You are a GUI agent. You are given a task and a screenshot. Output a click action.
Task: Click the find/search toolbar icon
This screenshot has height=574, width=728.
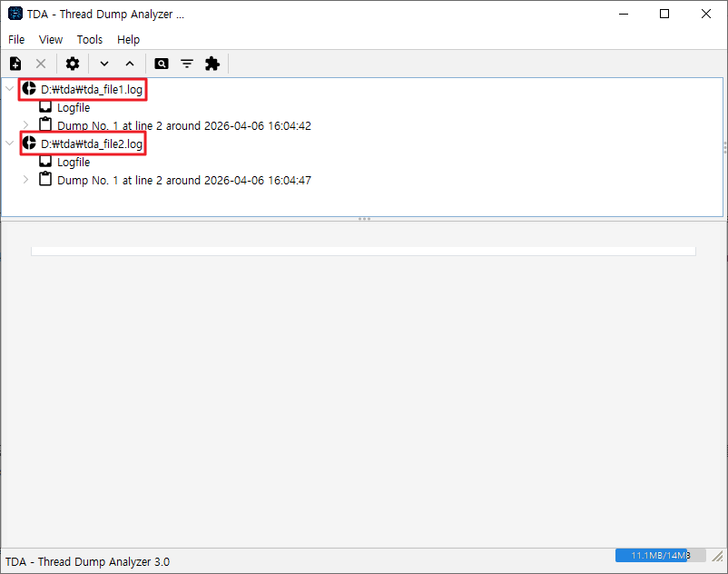(162, 64)
